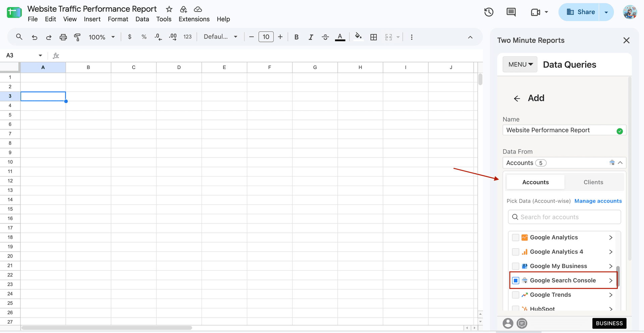The height and width of the screenshot is (333, 644).
Task: Open the font family dropdown
Action: click(221, 37)
